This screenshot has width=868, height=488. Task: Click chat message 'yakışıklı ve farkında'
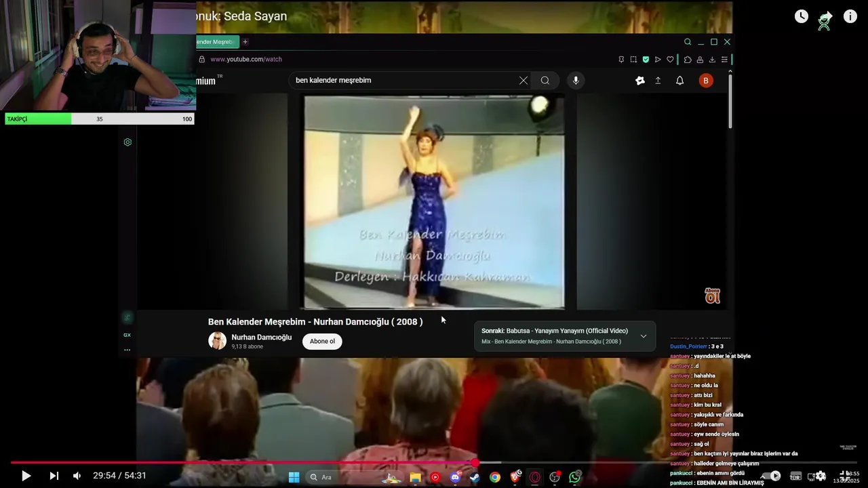point(718,415)
